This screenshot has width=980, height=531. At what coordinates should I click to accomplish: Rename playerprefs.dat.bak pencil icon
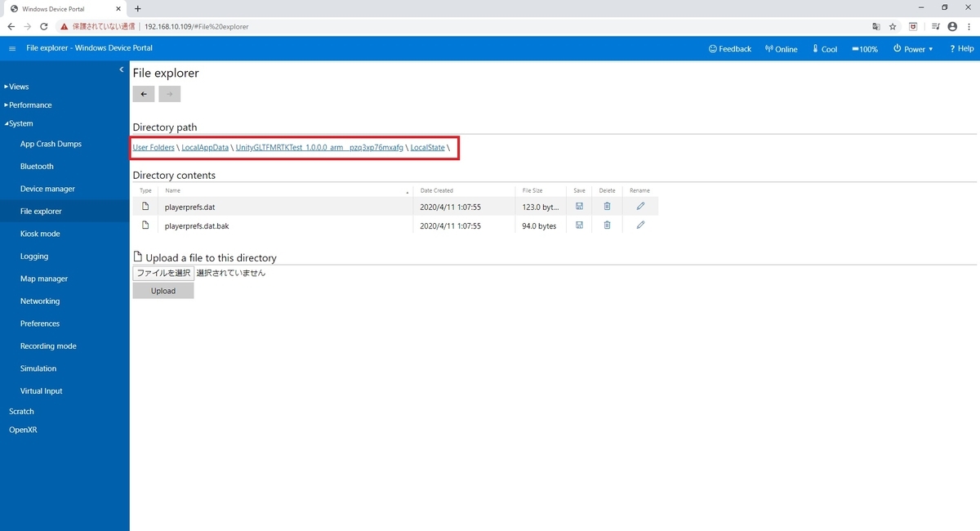point(640,225)
